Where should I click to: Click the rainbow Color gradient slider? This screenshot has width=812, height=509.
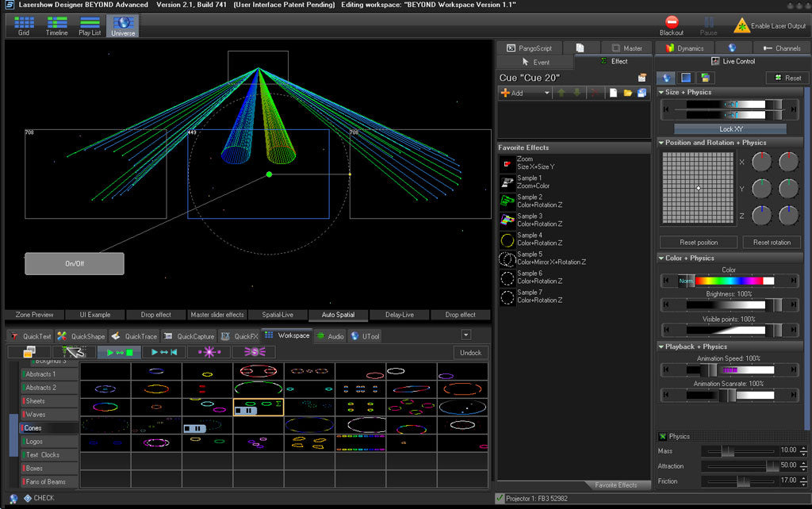[x=728, y=280]
